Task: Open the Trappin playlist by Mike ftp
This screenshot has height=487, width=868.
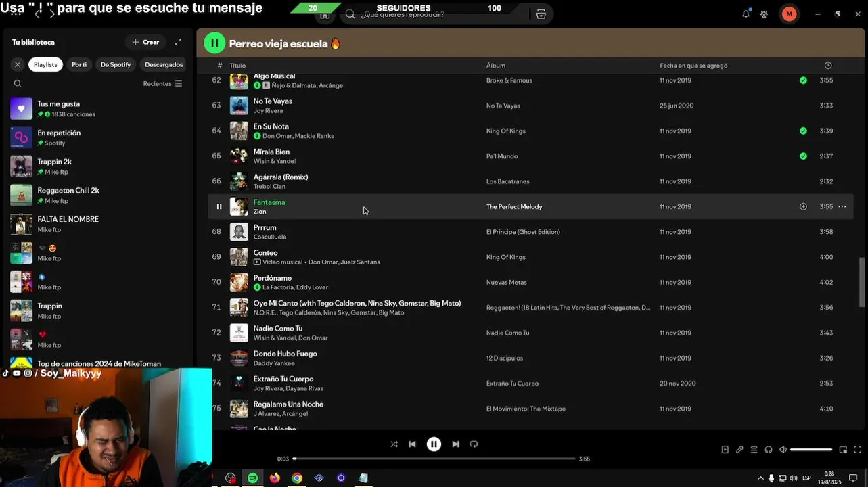Action: 98,310
